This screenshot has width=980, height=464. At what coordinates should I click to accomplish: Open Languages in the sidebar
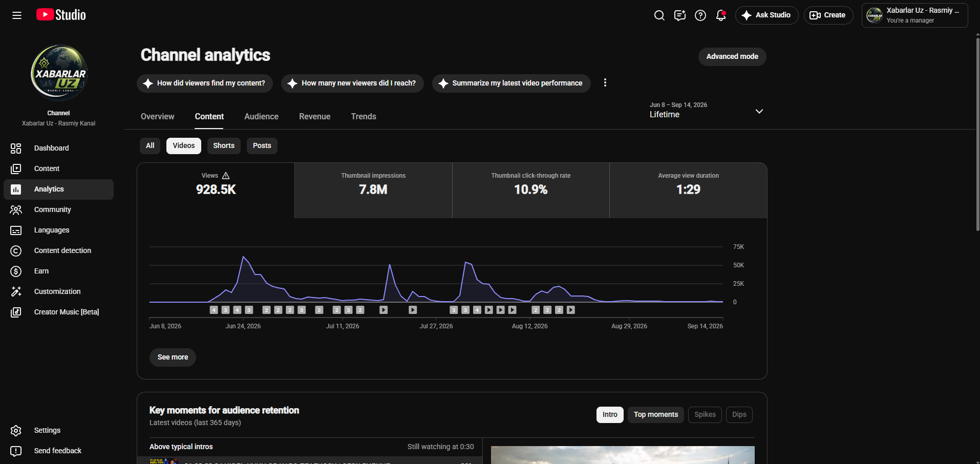pos(58,230)
